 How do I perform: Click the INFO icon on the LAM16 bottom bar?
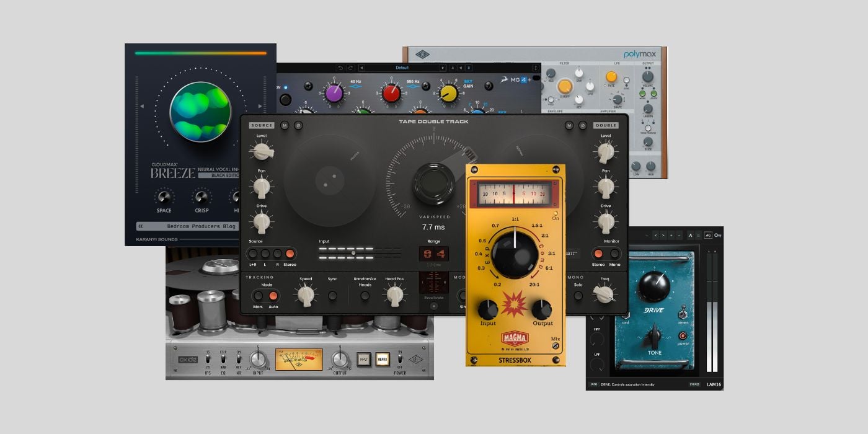[x=594, y=384]
